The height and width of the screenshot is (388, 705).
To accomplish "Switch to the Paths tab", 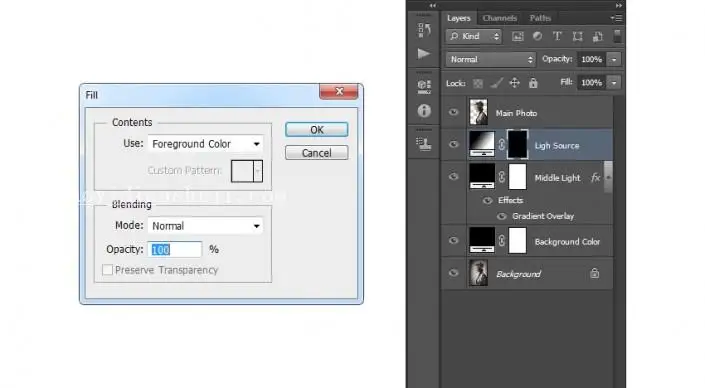I will coord(540,18).
